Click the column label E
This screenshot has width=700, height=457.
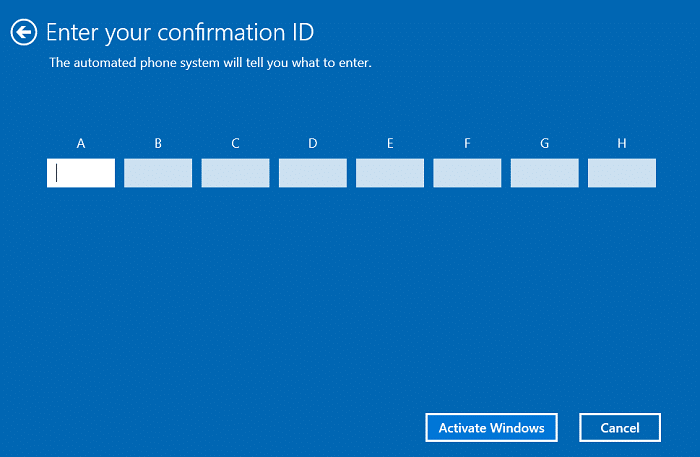[x=390, y=144]
